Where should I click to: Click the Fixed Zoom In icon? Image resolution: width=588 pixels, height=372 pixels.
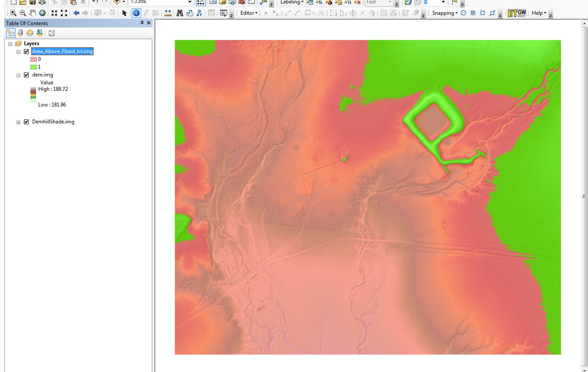(54, 13)
